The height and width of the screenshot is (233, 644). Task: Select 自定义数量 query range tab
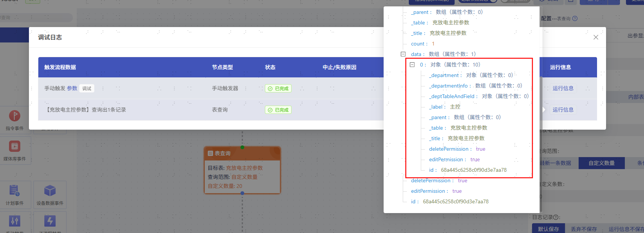pyautogui.click(x=602, y=163)
